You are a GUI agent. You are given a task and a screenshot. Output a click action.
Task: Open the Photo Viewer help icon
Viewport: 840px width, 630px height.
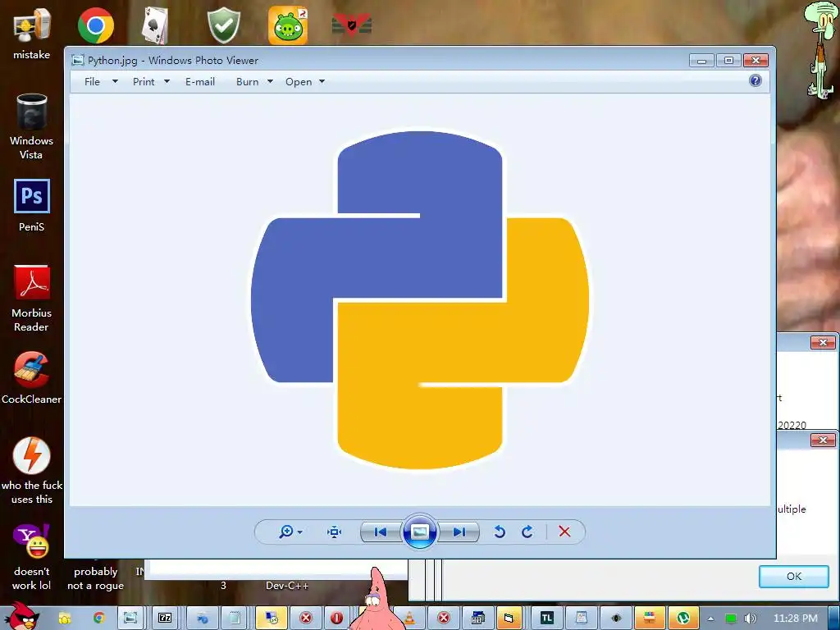[x=755, y=81]
